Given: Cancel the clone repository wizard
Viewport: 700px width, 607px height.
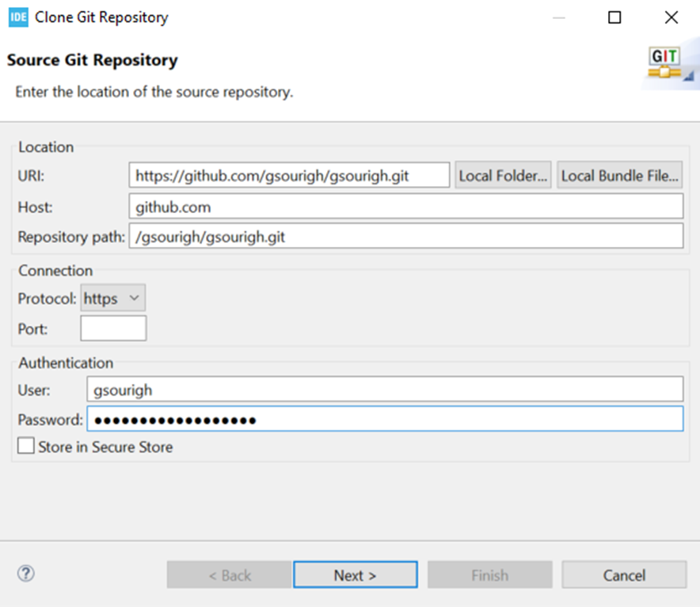Looking at the screenshot, I should point(624,575).
